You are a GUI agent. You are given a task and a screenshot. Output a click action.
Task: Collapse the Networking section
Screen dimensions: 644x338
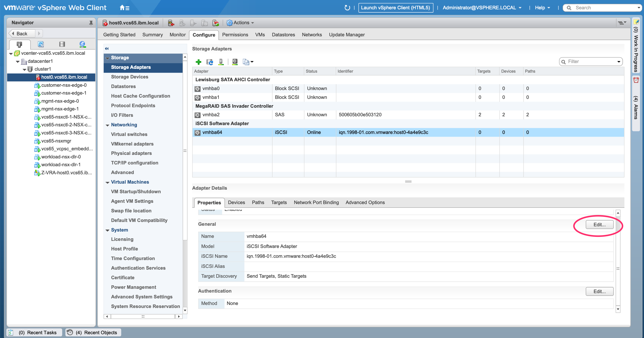click(x=108, y=125)
